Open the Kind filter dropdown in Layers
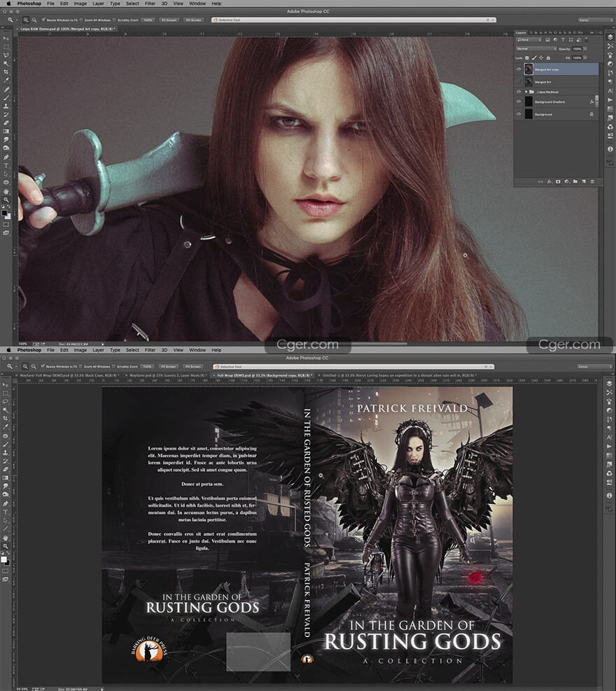 pos(528,40)
